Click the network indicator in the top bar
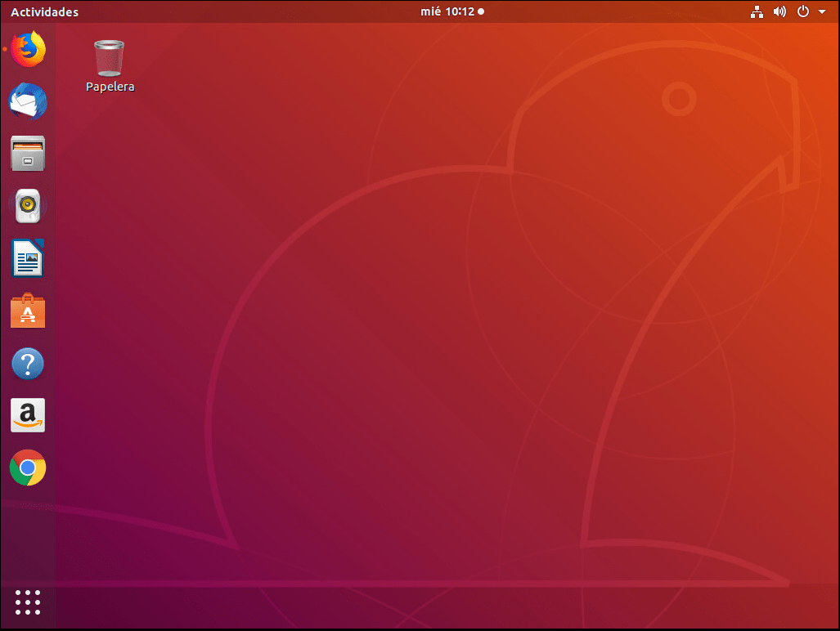 point(757,11)
